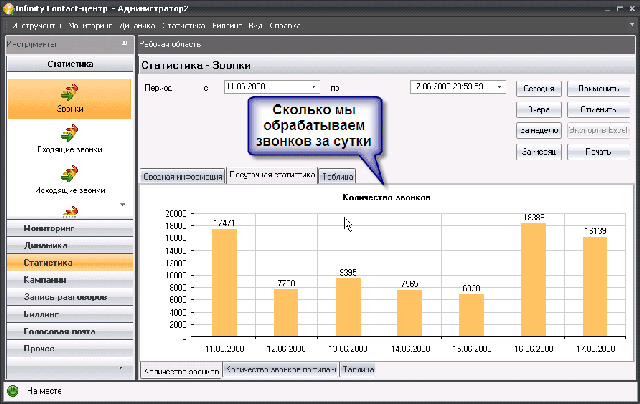Click the chart bar labeled 9395
The image size is (640, 404).
[348, 307]
